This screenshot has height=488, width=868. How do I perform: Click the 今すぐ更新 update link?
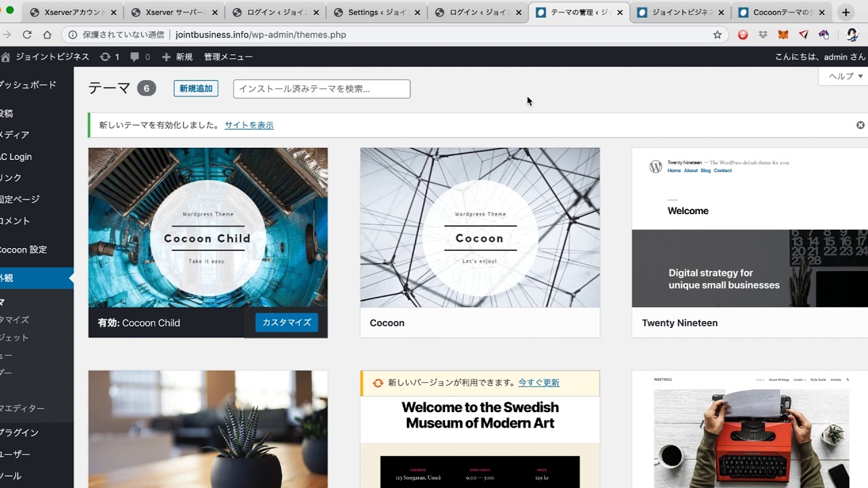(539, 383)
